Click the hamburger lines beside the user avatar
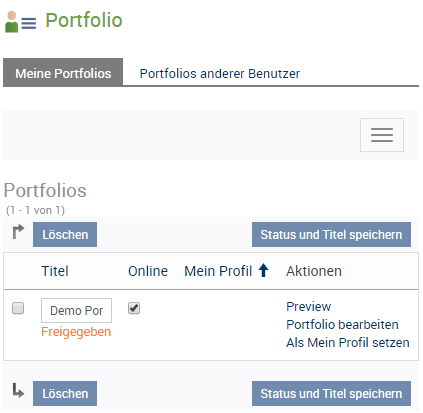This screenshot has width=423, height=413. [x=29, y=23]
